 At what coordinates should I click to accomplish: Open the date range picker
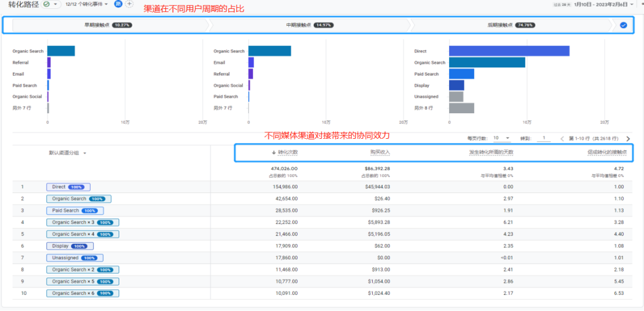pos(603,5)
